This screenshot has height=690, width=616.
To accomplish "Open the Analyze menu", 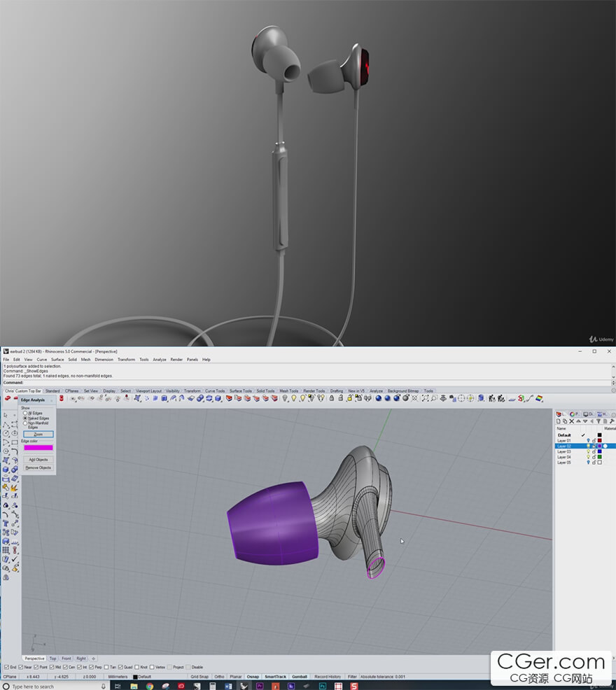I will click(160, 360).
